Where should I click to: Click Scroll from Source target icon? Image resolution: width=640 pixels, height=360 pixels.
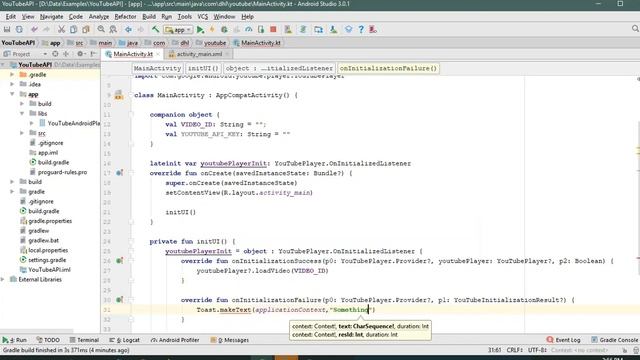click(55, 54)
